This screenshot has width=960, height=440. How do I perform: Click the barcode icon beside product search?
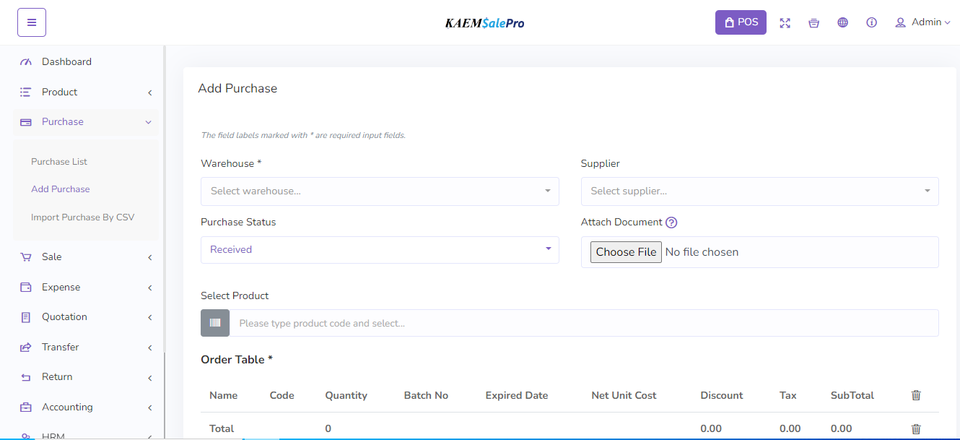[215, 323]
